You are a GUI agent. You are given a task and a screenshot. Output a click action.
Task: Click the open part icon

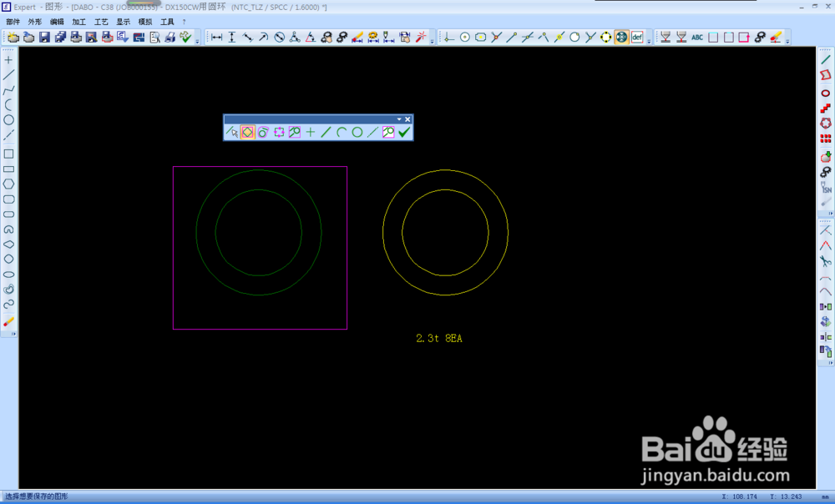[x=28, y=38]
